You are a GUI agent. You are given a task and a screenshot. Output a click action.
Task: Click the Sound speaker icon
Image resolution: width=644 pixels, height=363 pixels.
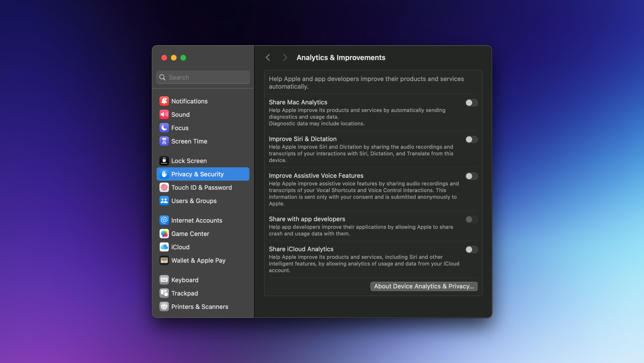(164, 114)
